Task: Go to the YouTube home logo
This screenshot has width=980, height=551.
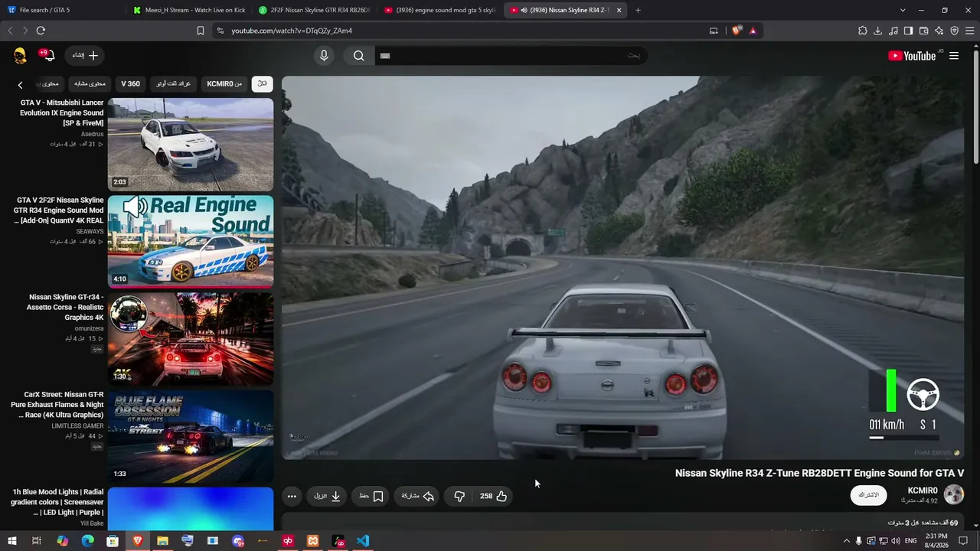Action: [912, 56]
